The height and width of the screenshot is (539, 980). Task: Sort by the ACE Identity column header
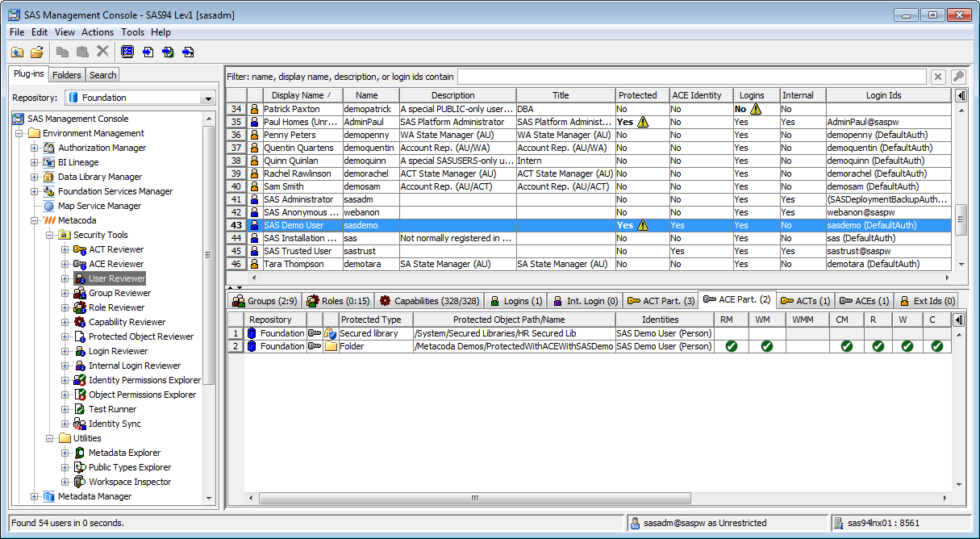[700, 95]
